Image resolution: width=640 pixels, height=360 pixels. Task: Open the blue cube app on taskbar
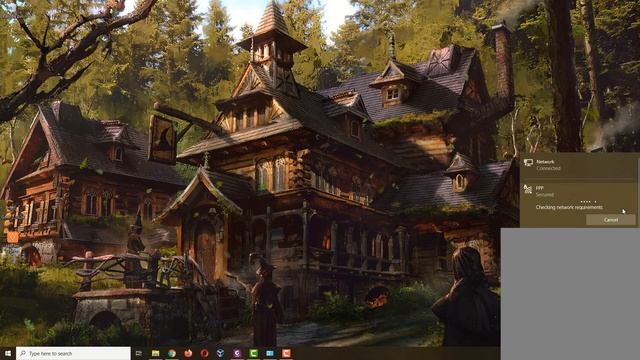pyautogui.click(x=220, y=353)
